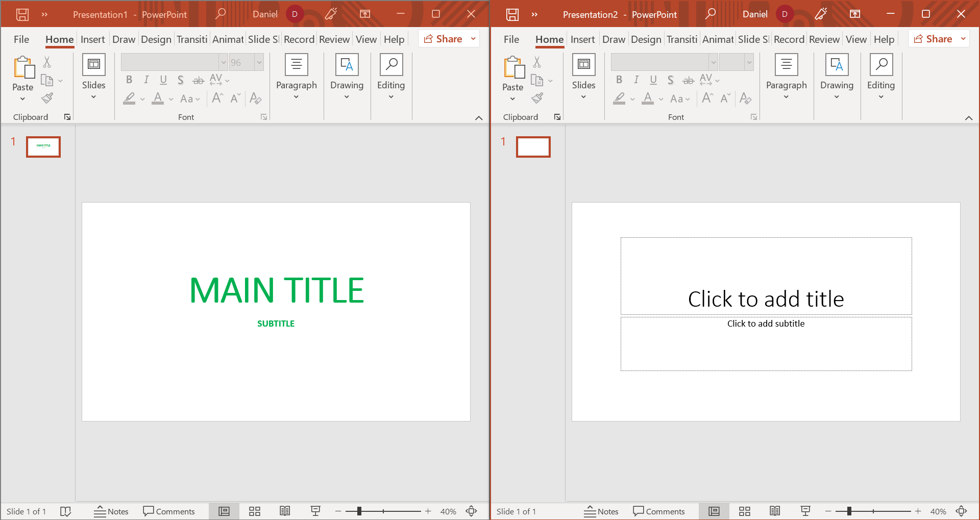Toggle Italic formatting in Presentation2
Viewport: 980px width, 520px height.
point(636,80)
